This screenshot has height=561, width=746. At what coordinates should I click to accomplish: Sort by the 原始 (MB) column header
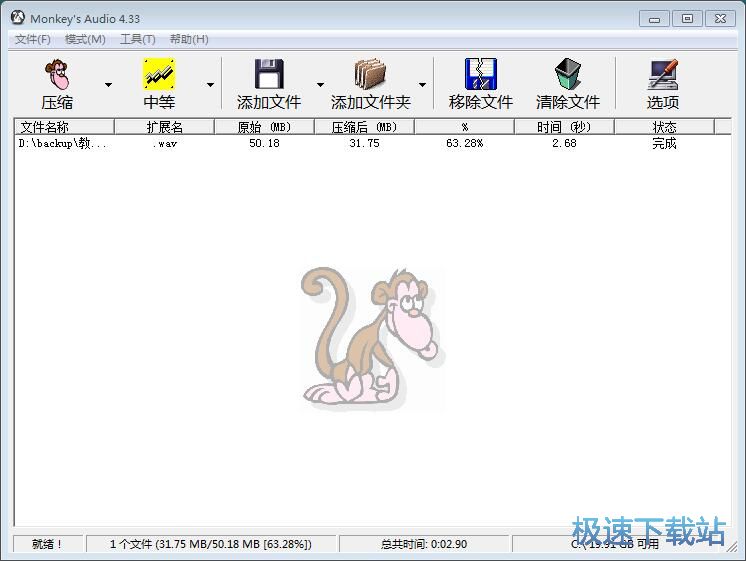[265, 127]
